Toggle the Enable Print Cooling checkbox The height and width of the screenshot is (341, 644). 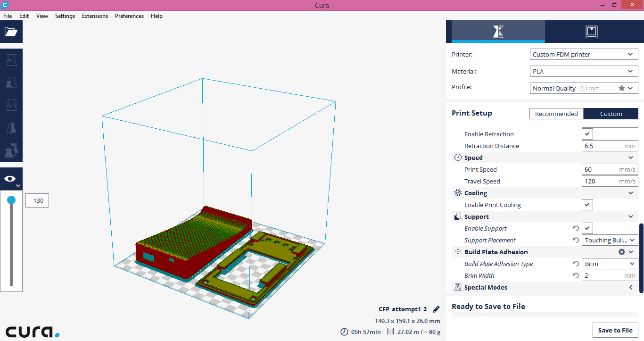[x=587, y=205]
